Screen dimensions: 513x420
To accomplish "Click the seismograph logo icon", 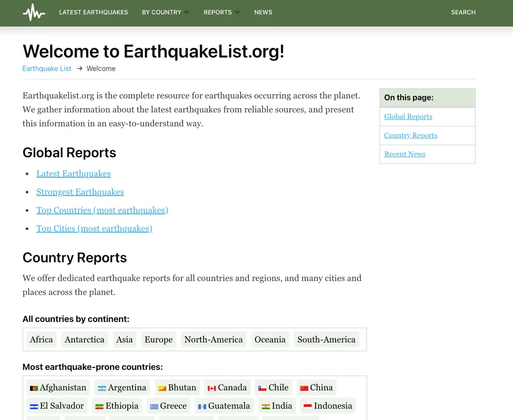I will [x=34, y=13].
